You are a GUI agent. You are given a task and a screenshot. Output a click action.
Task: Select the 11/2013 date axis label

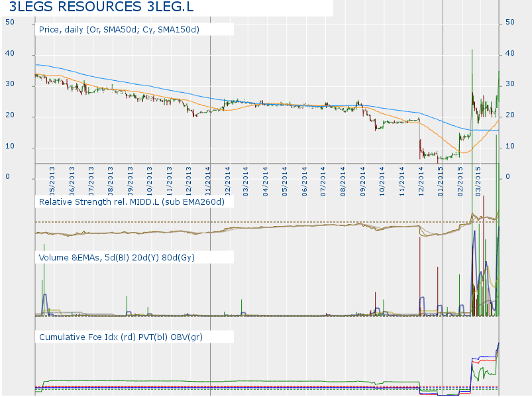click(x=170, y=182)
